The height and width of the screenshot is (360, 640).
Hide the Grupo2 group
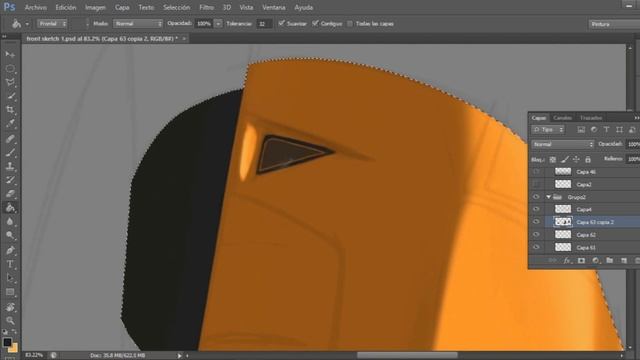(536, 197)
